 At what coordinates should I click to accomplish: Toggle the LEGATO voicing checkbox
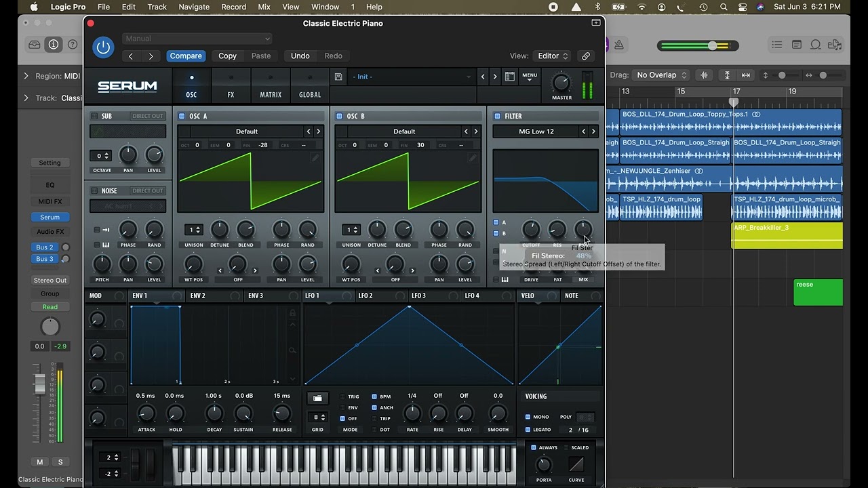point(528,430)
